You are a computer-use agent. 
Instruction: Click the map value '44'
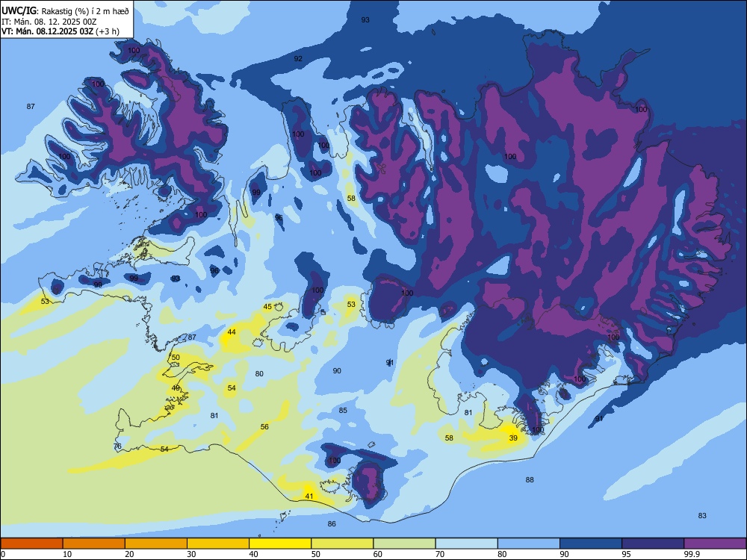coord(232,332)
